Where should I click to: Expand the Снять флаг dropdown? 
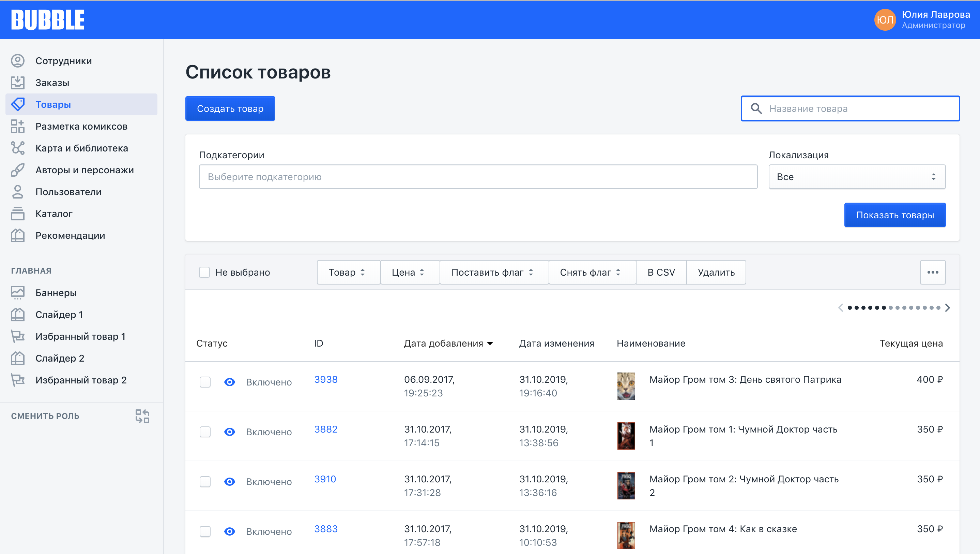click(590, 272)
